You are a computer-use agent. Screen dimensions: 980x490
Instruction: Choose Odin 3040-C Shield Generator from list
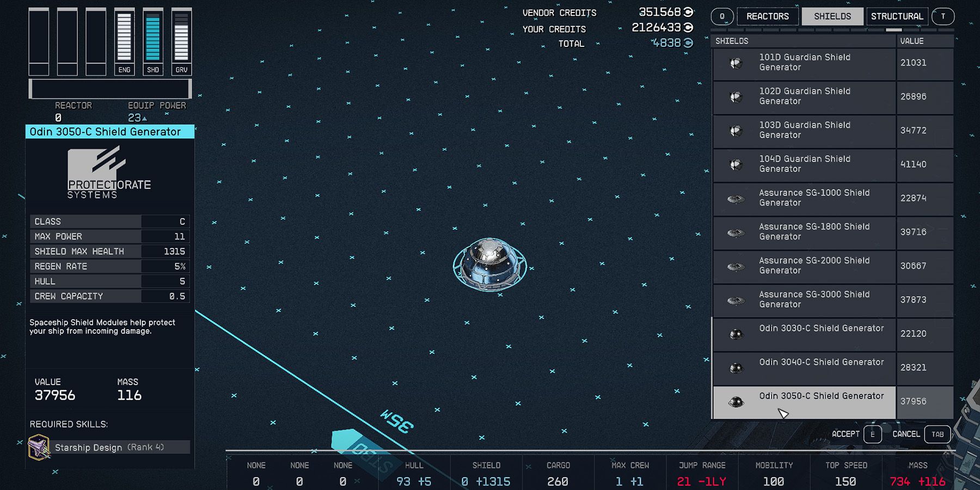pyautogui.click(x=821, y=367)
